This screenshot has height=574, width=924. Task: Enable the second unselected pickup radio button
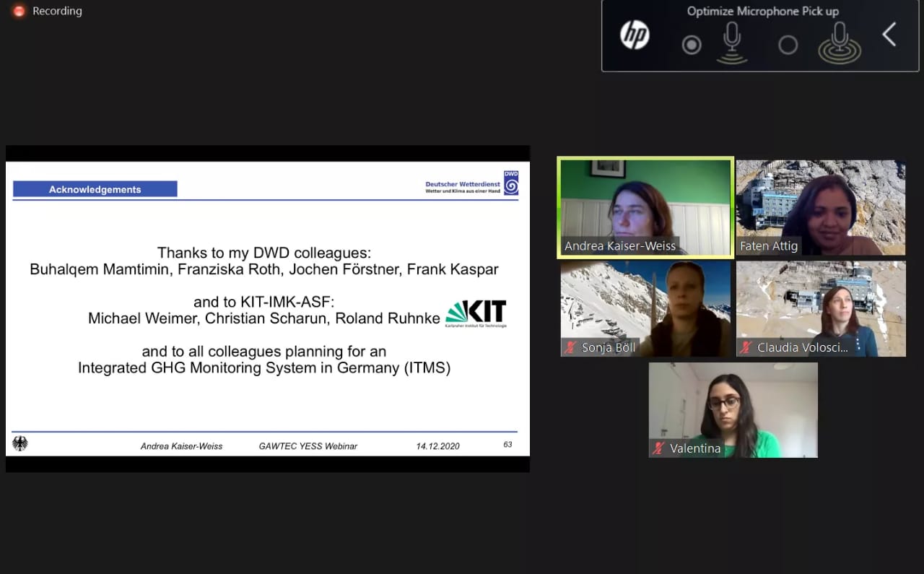(x=788, y=45)
